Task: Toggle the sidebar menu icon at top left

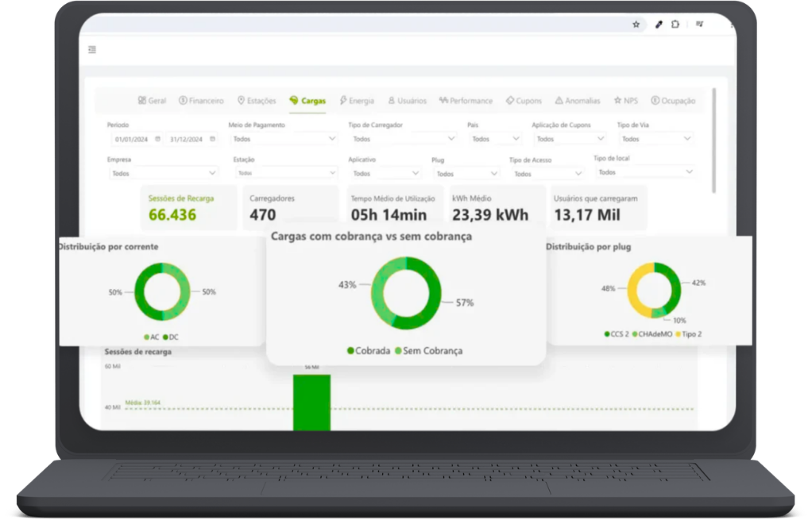Action: [92, 50]
